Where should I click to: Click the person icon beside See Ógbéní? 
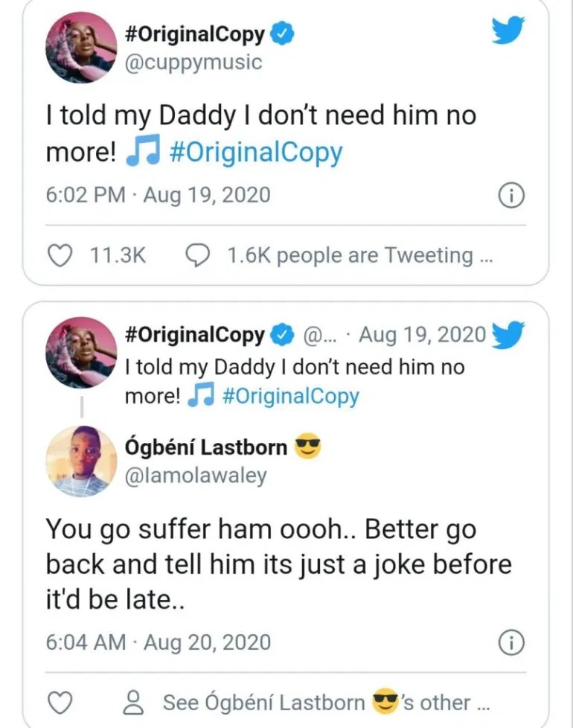click(134, 702)
